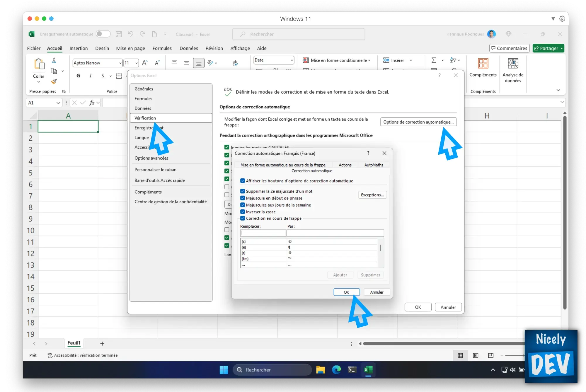Click the Copy icon in clipboard group

coord(54,71)
